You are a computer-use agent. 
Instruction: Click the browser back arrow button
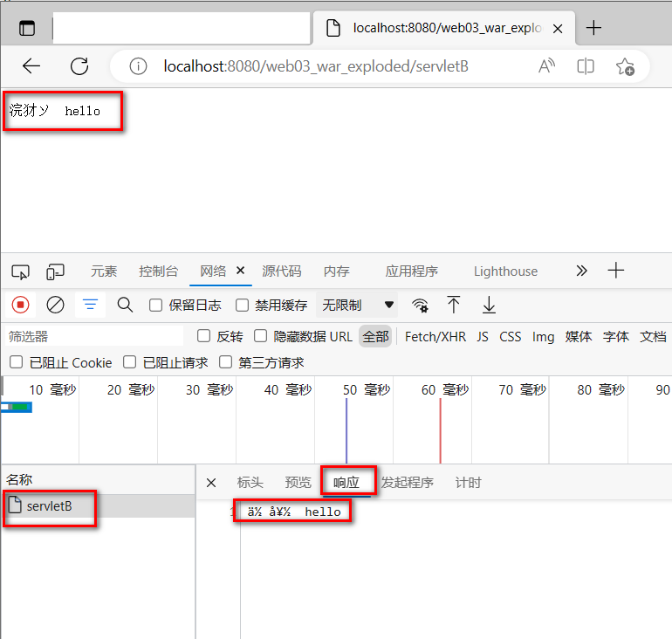coord(31,66)
